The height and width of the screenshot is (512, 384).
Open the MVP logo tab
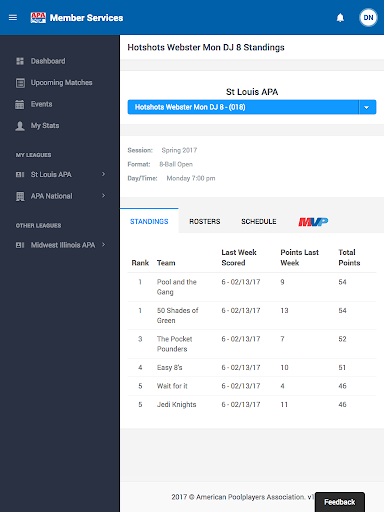[x=313, y=222]
